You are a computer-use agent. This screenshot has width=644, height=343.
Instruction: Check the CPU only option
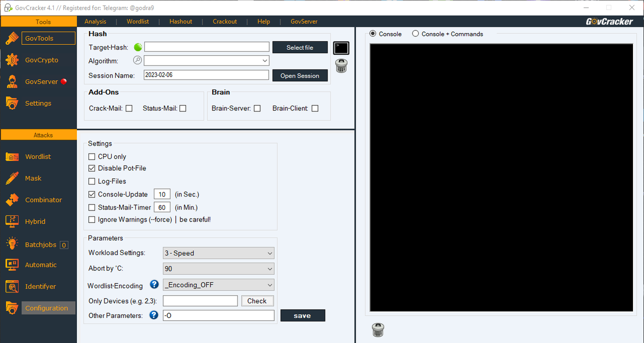click(92, 157)
